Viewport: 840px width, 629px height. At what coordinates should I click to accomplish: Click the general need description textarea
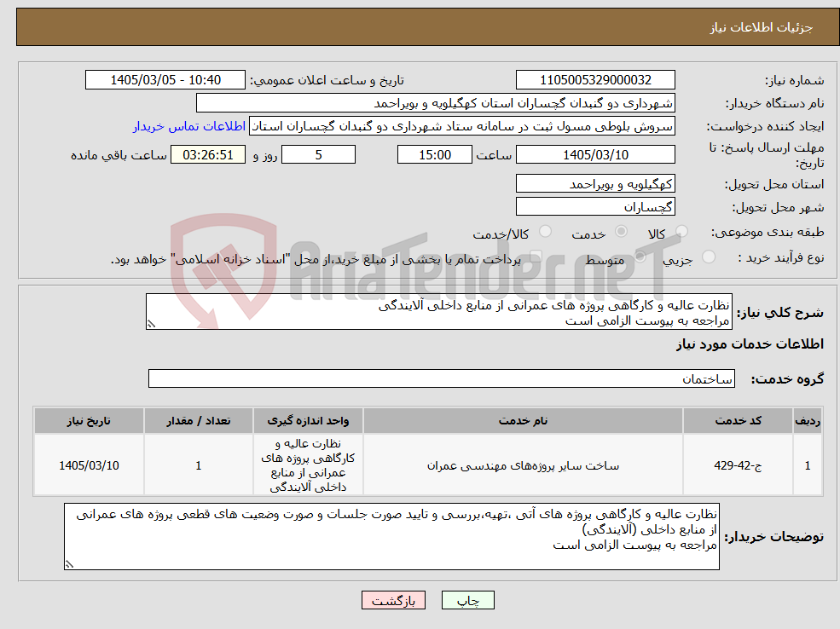point(438,312)
